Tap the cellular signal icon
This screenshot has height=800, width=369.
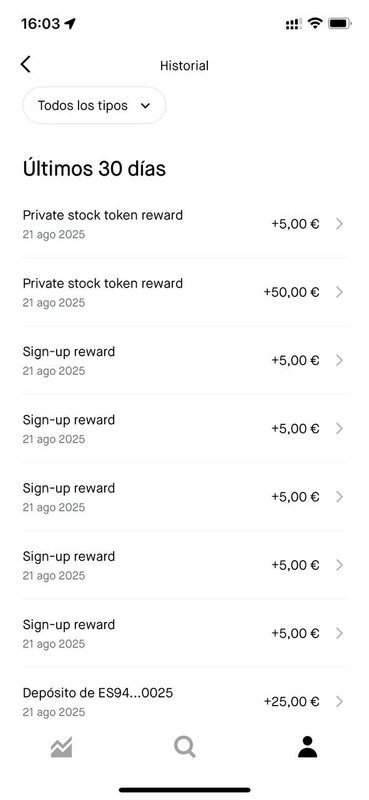pyautogui.click(x=293, y=23)
